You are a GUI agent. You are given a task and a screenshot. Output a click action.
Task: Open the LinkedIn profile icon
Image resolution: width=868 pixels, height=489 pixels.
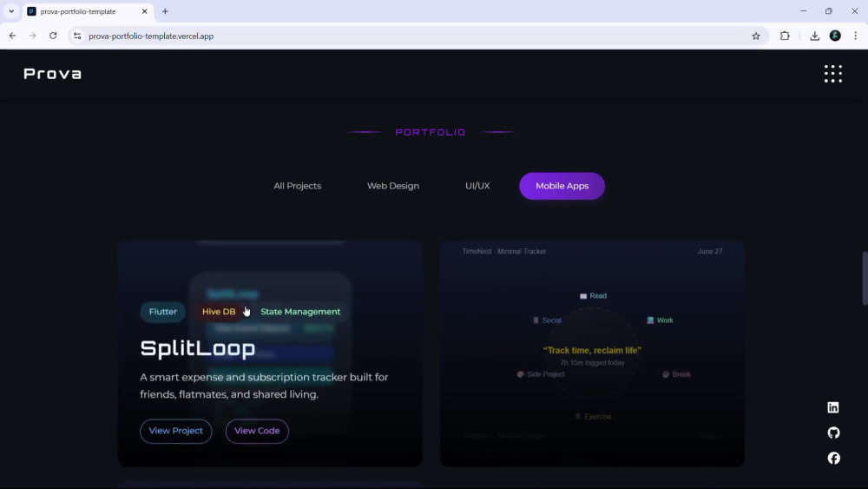[x=833, y=407]
